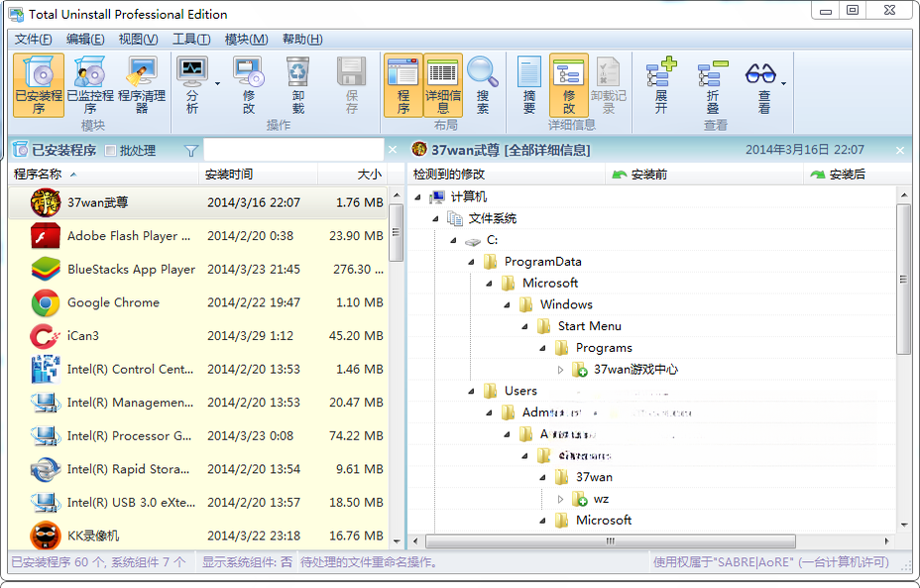The height and width of the screenshot is (588, 920).
Task: Select BlueStacks App Player entry
Action: point(198,270)
